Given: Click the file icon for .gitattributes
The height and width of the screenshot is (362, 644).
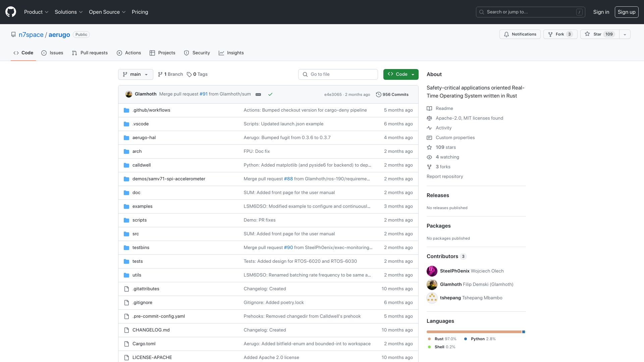Looking at the screenshot, I should 126,289.
